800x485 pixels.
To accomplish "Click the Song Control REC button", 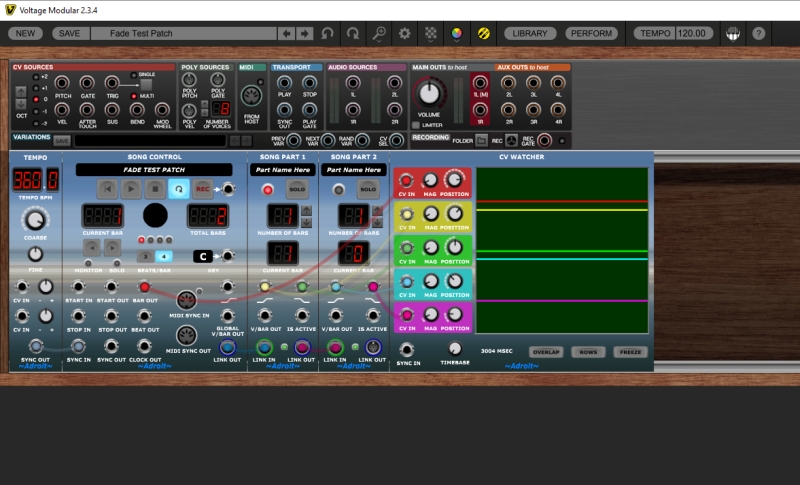I will pyautogui.click(x=203, y=189).
